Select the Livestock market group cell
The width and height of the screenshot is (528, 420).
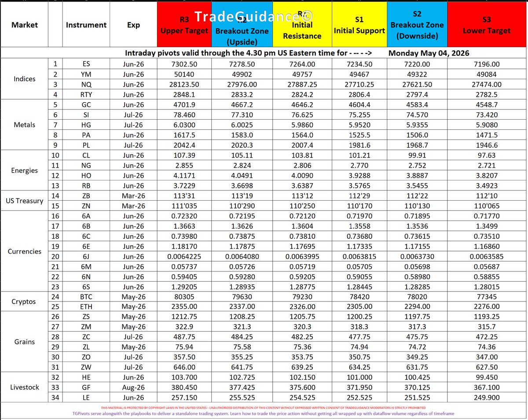coord(24,388)
